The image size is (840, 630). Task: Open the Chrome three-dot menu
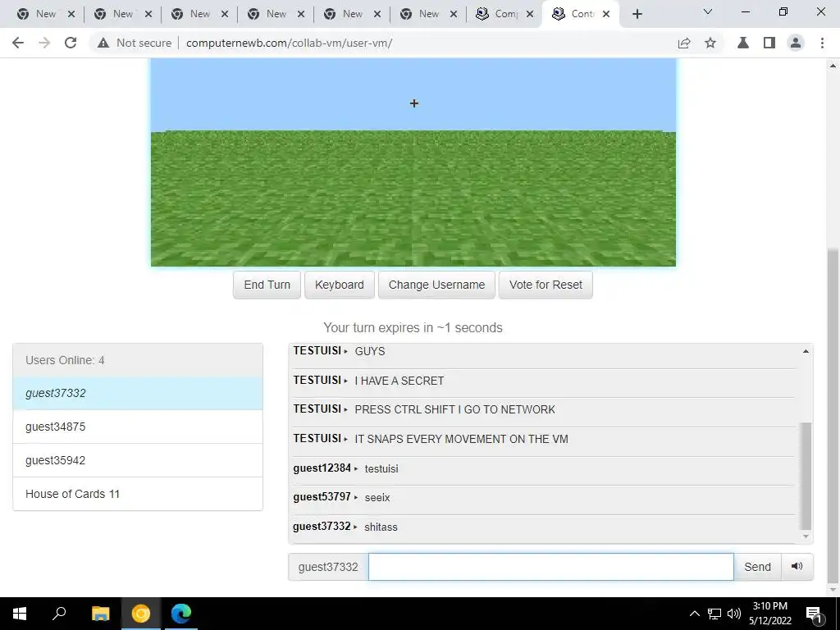(x=822, y=43)
